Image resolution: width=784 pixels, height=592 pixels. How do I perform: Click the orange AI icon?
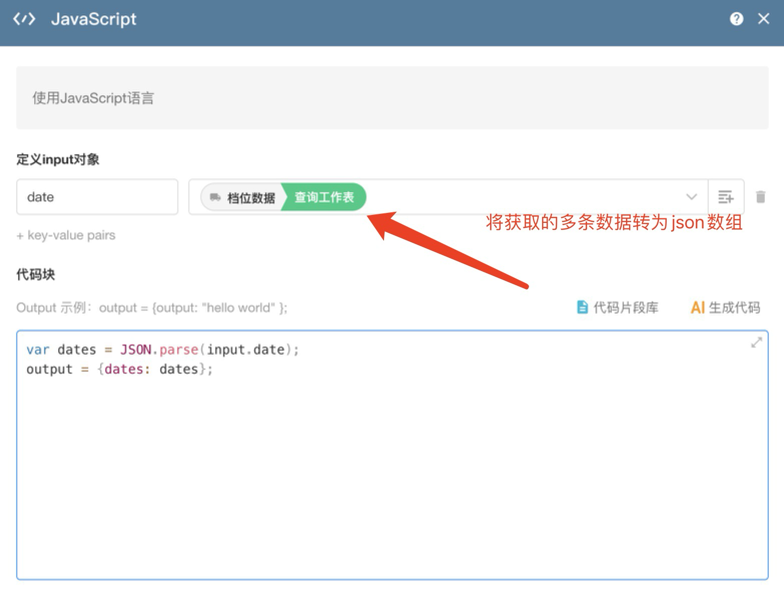click(x=697, y=307)
